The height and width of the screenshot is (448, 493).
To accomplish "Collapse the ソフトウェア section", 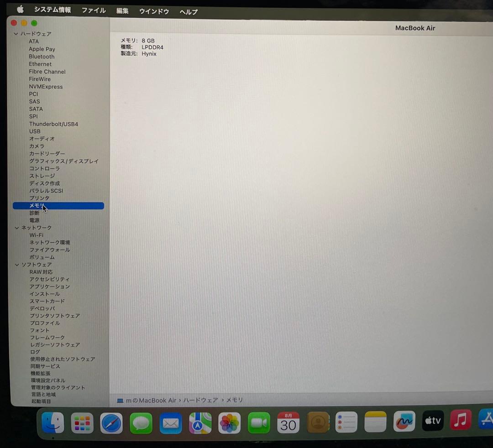I will click(16, 265).
